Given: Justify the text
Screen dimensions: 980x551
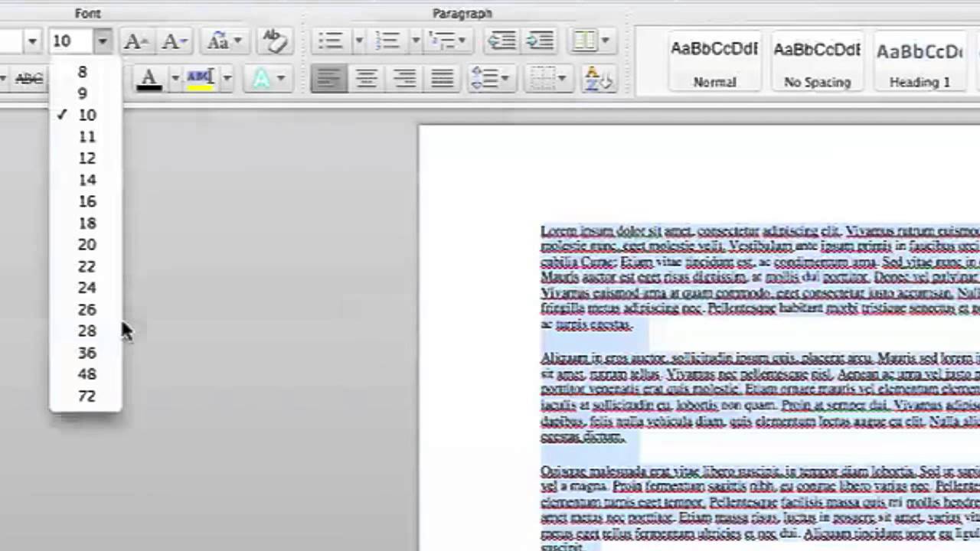Looking at the screenshot, I should click(442, 78).
